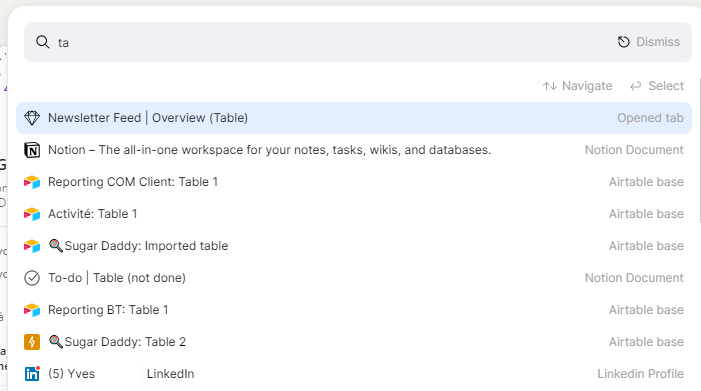Click Airtable icon beside Activité: Table 1
The width and height of the screenshot is (701, 391).
32,214
